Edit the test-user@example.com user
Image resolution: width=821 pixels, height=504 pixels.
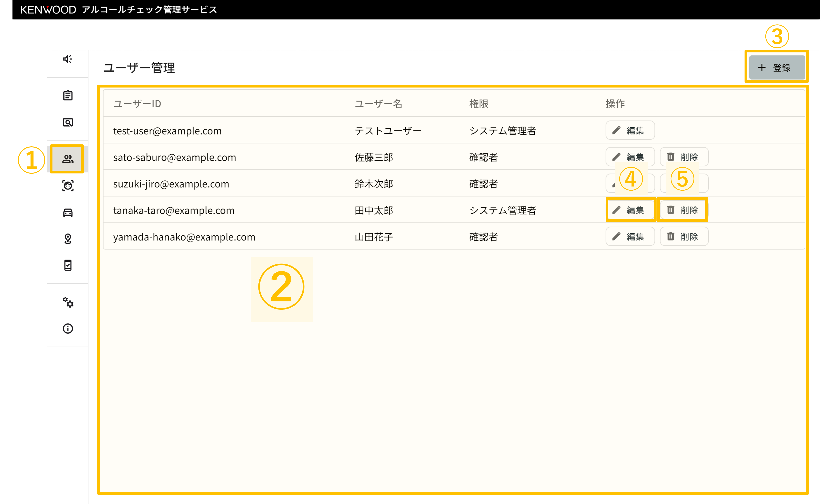630,130
